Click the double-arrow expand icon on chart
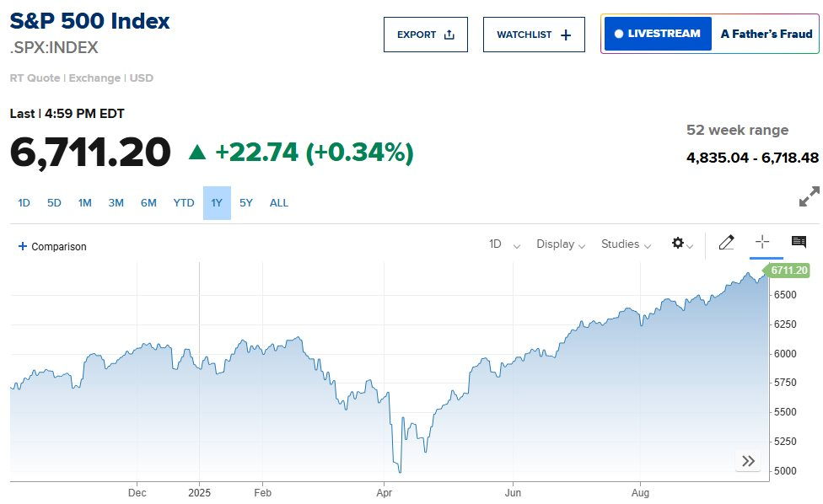The image size is (823, 504). 748,461
